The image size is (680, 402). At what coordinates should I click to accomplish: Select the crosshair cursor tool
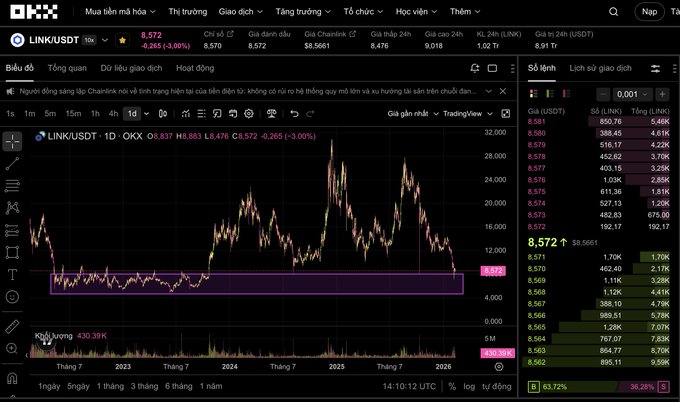click(12, 139)
